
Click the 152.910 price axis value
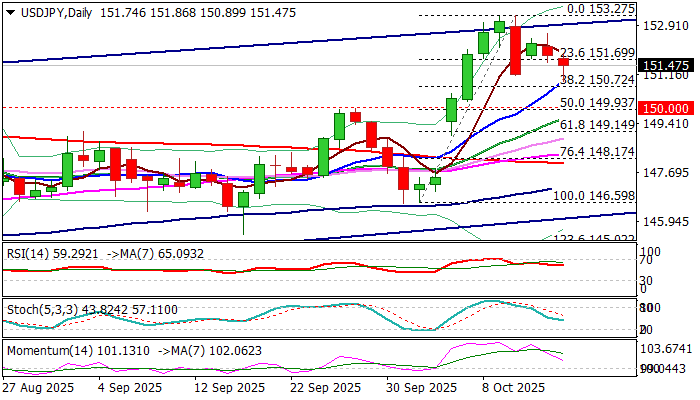coord(665,26)
